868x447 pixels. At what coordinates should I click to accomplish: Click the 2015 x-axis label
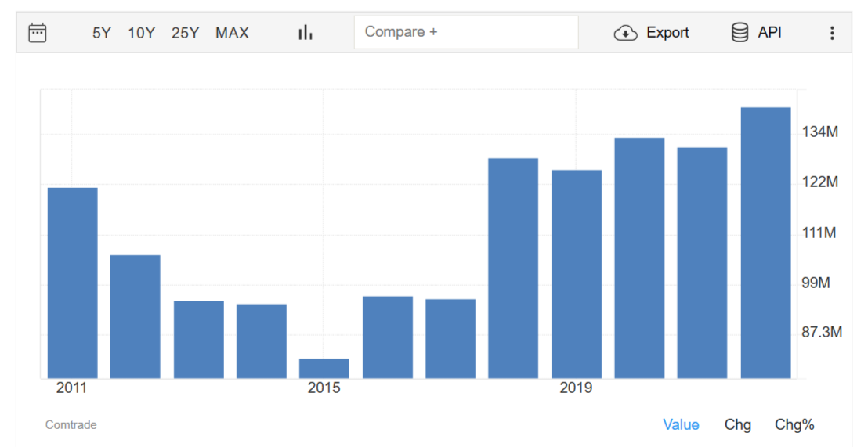324,388
